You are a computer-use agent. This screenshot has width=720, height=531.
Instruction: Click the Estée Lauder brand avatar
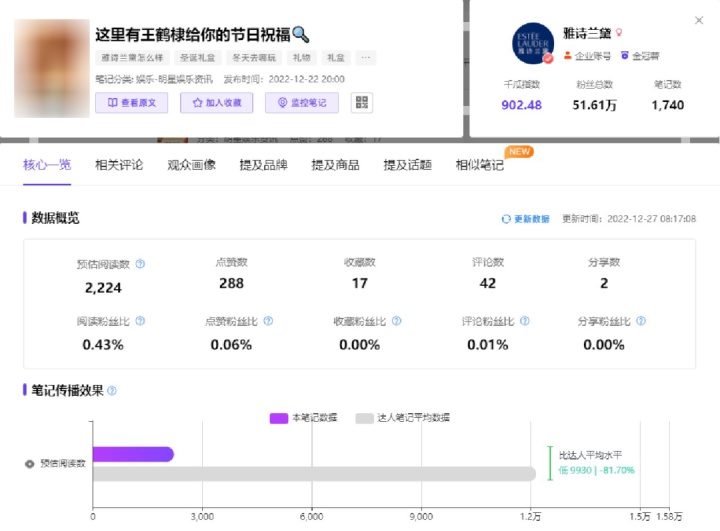pos(533,43)
